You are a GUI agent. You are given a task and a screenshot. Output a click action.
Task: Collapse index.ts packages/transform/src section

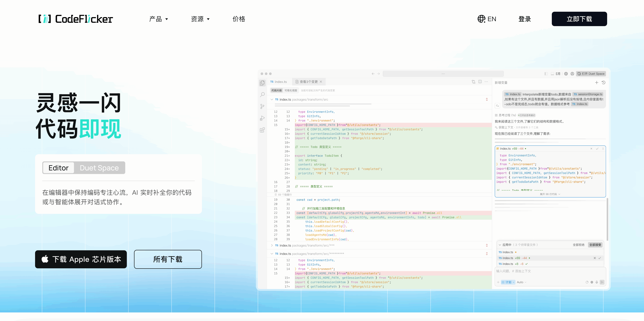[272, 99]
